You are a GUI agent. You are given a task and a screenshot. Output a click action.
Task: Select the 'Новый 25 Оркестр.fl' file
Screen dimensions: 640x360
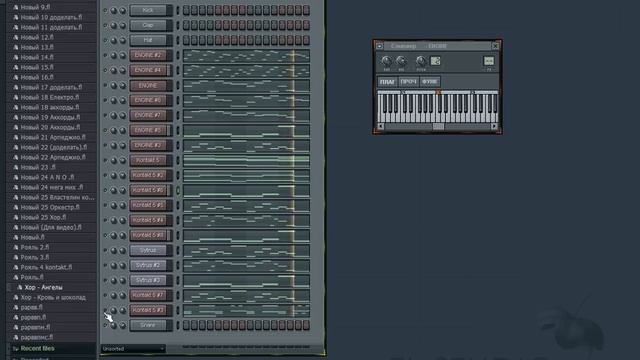[50, 207]
